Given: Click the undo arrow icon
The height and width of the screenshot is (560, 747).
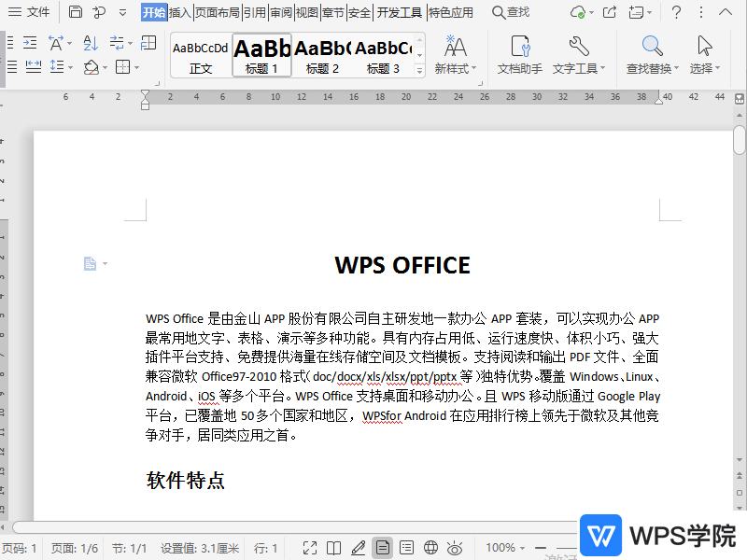Looking at the screenshot, I should 97,12.
